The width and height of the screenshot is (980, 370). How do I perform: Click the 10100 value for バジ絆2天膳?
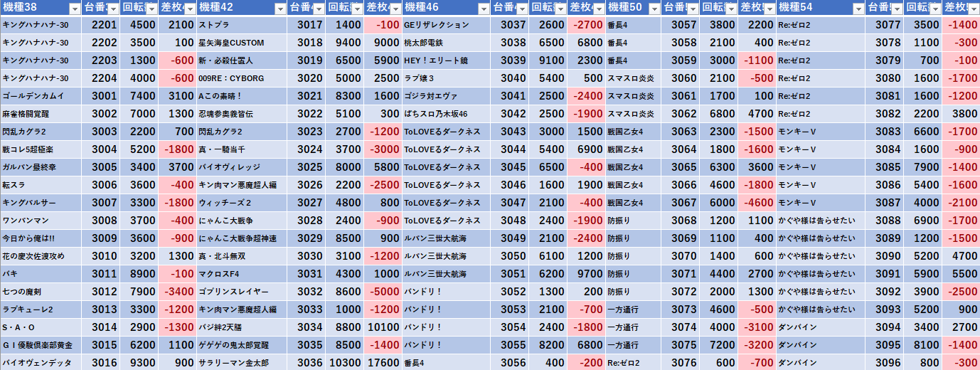(x=383, y=327)
